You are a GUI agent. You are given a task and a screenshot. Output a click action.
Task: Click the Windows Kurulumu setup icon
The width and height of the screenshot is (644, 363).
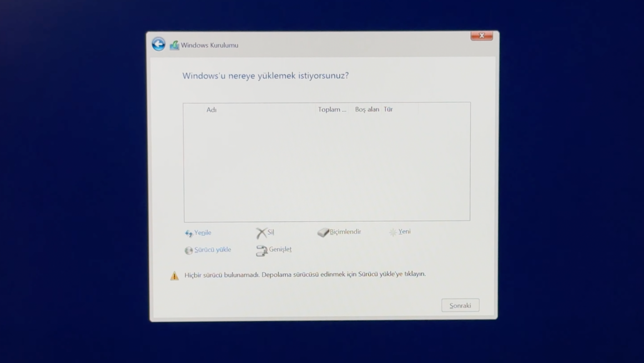[174, 45]
